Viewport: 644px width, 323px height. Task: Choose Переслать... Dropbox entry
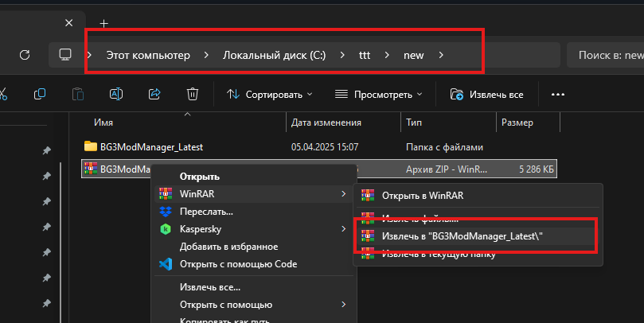tap(253, 212)
